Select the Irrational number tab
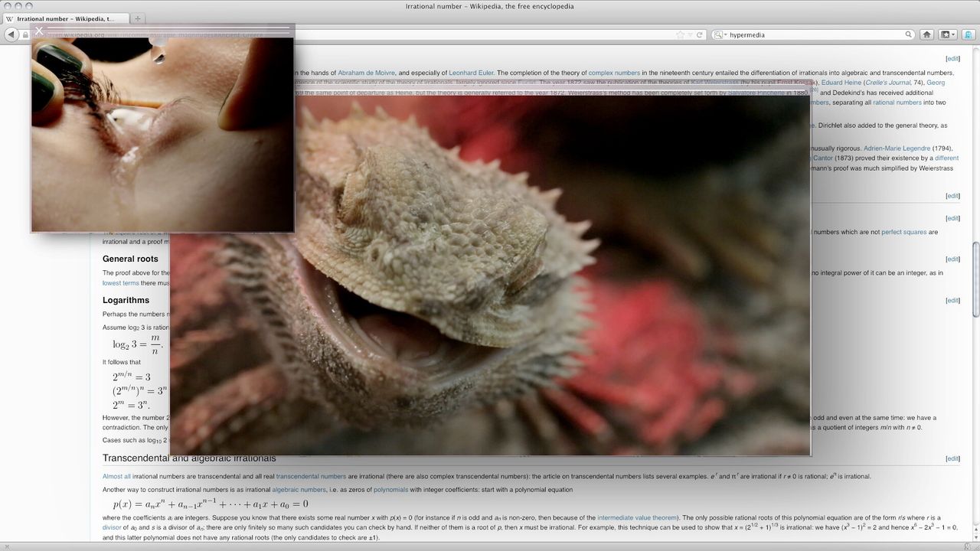The height and width of the screenshot is (551, 980). 69,18
